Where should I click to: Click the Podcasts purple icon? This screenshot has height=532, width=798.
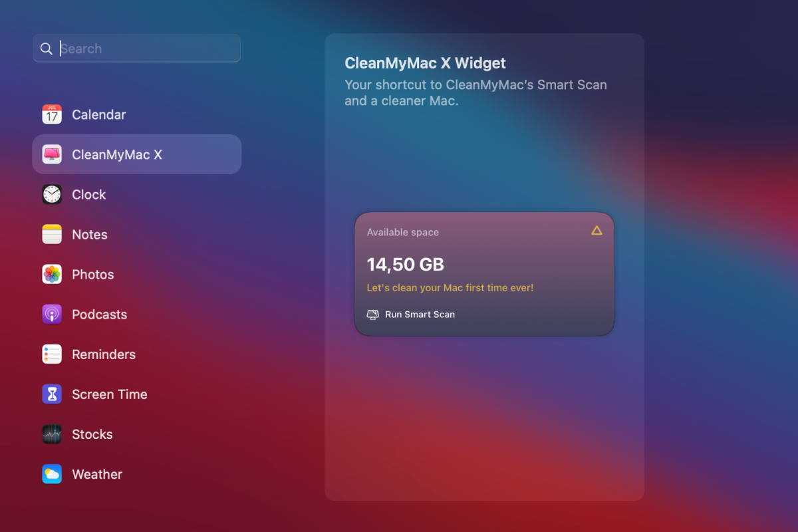pos(52,314)
